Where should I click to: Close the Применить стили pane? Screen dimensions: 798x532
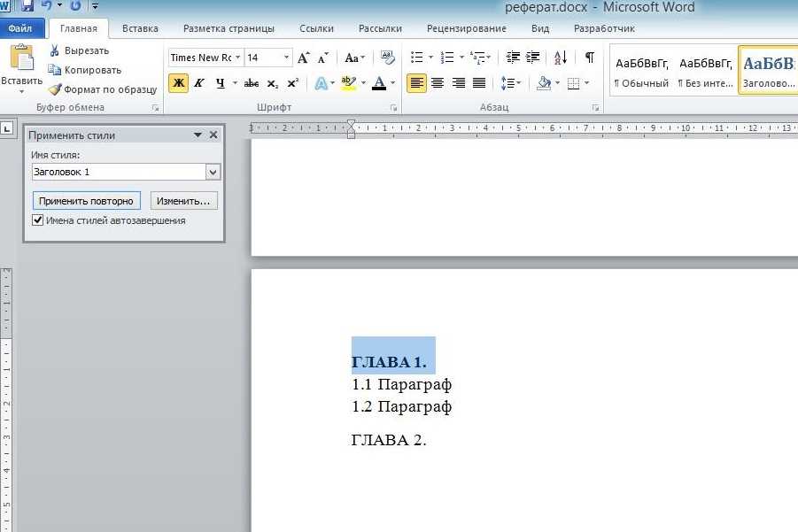tap(213, 135)
